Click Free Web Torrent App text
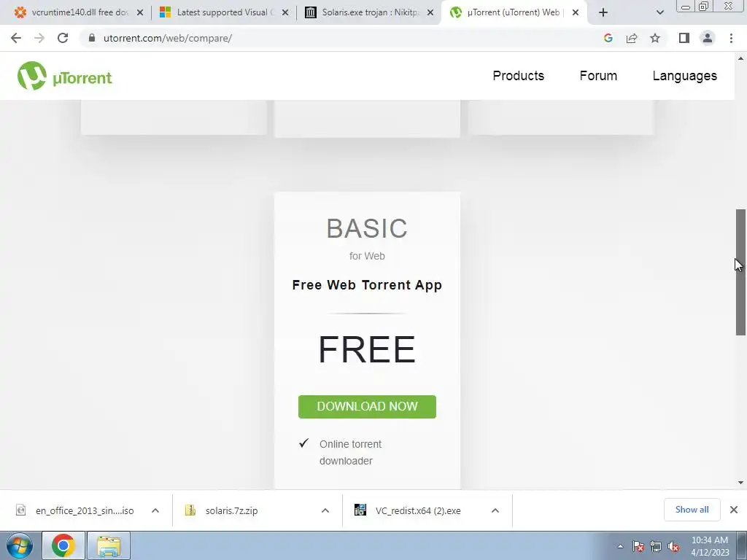The width and height of the screenshot is (747, 560). (x=367, y=285)
